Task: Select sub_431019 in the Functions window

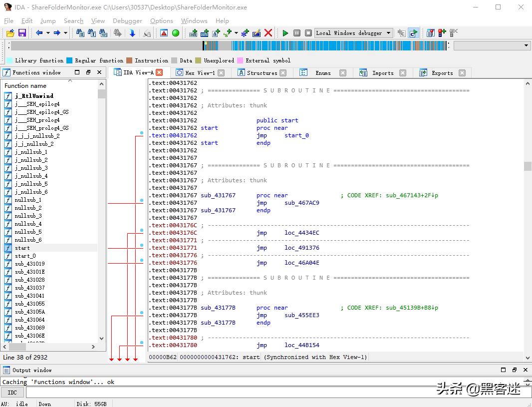Action: [x=29, y=264]
